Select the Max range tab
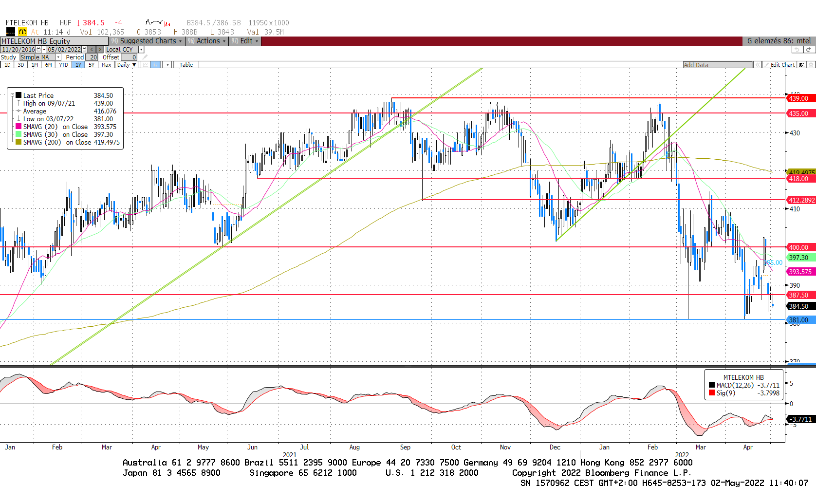Viewport: 816px width, 504px height. (x=106, y=65)
